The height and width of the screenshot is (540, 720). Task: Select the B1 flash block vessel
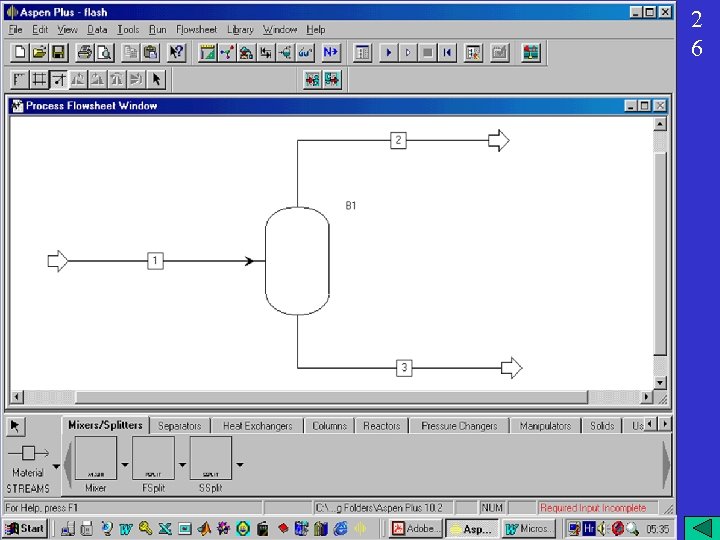point(297,261)
